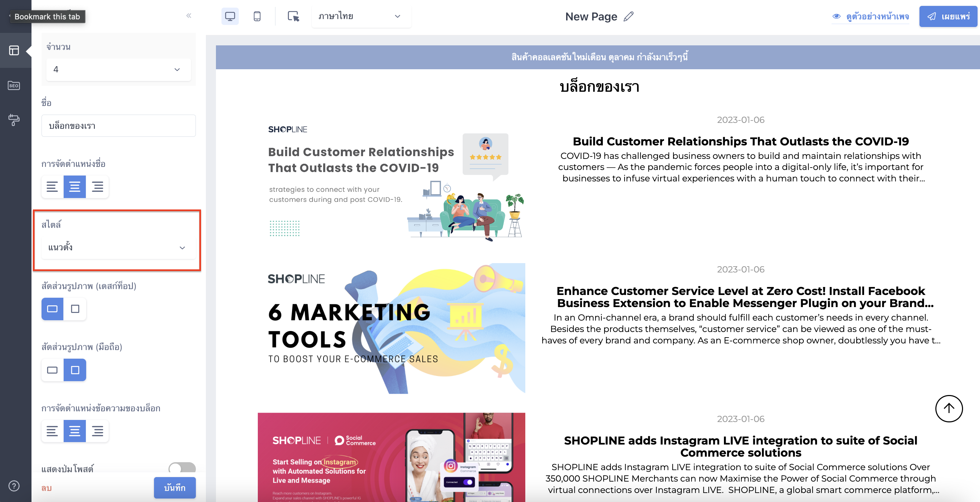The image size is (980, 502).
Task: Open the SEO settings sidebar icon
Action: click(14, 86)
